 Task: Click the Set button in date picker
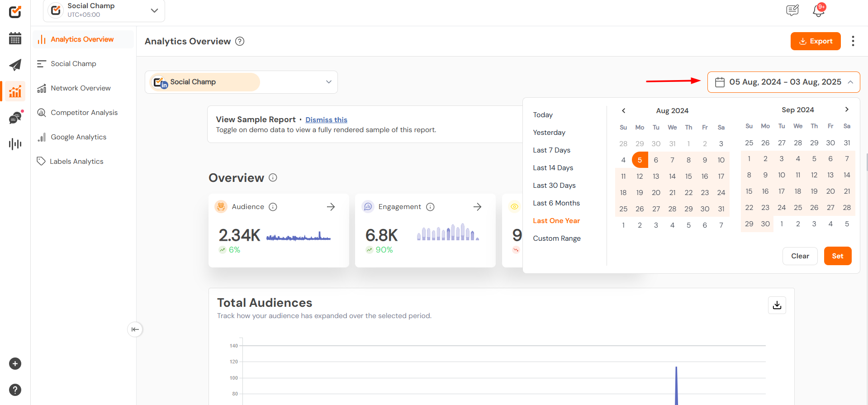[x=838, y=256]
